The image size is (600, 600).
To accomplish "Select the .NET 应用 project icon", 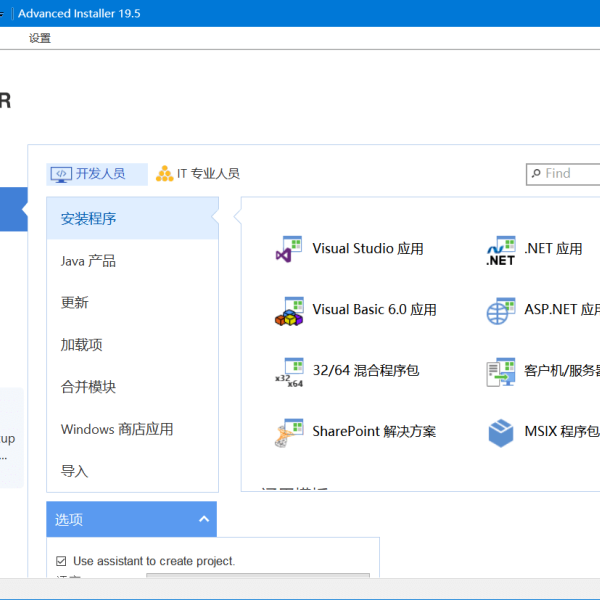I will [501, 250].
